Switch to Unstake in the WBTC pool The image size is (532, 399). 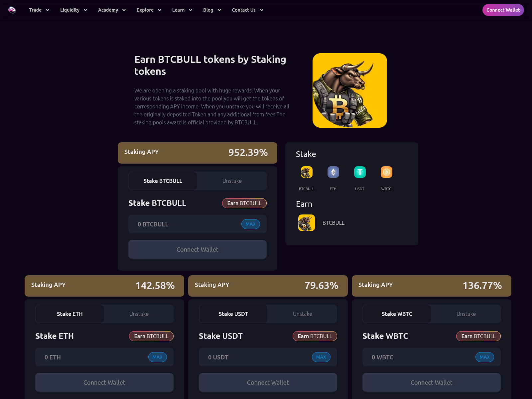pos(466,314)
